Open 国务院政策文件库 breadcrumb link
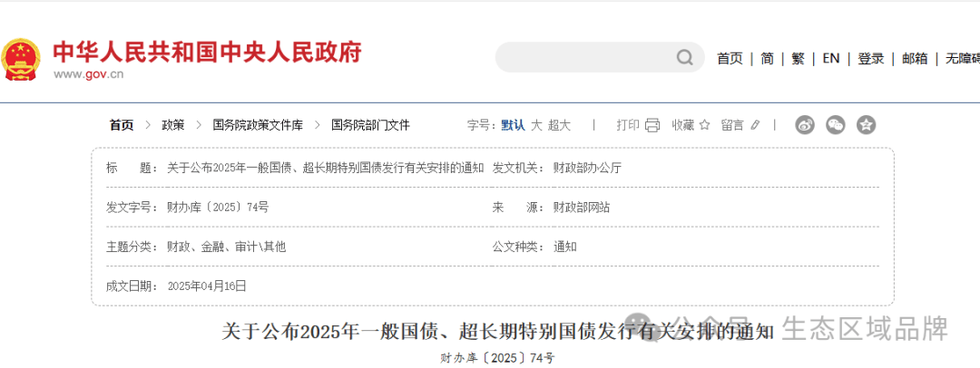 tap(258, 125)
